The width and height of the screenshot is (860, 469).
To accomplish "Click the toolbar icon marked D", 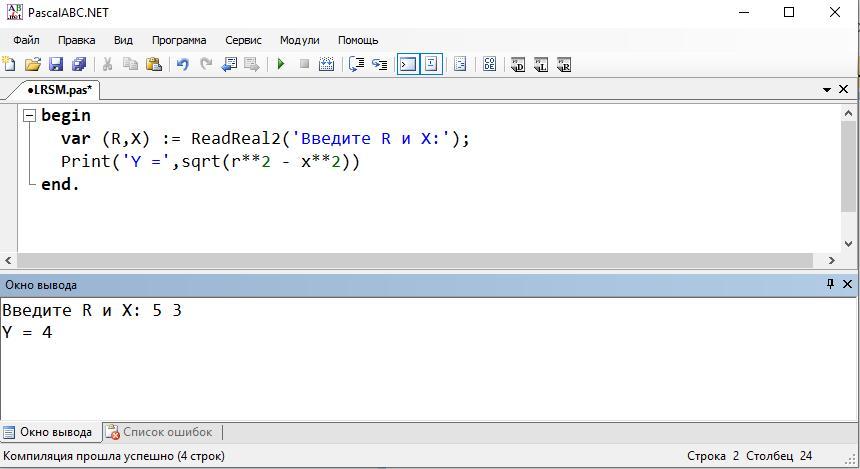I will (518, 64).
